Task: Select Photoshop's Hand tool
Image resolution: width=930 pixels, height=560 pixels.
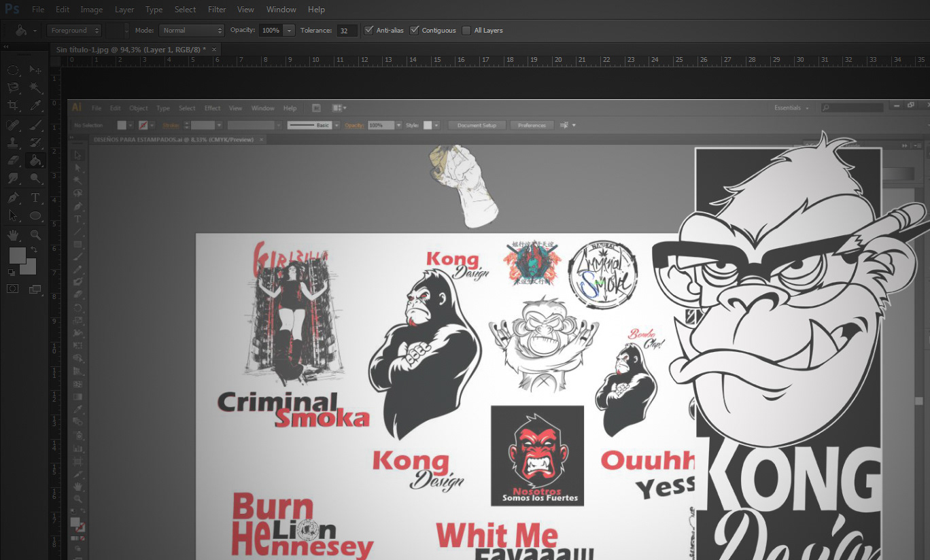Action: [13, 235]
